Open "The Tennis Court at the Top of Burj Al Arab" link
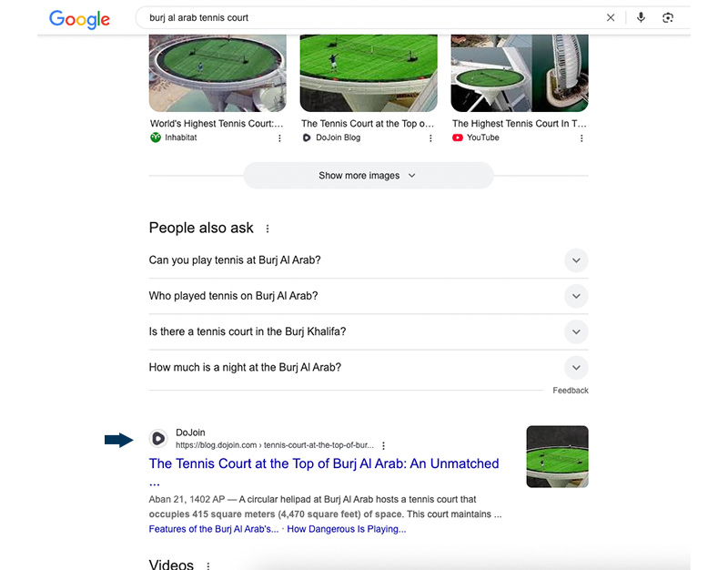 pyautogui.click(x=324, y=463)
